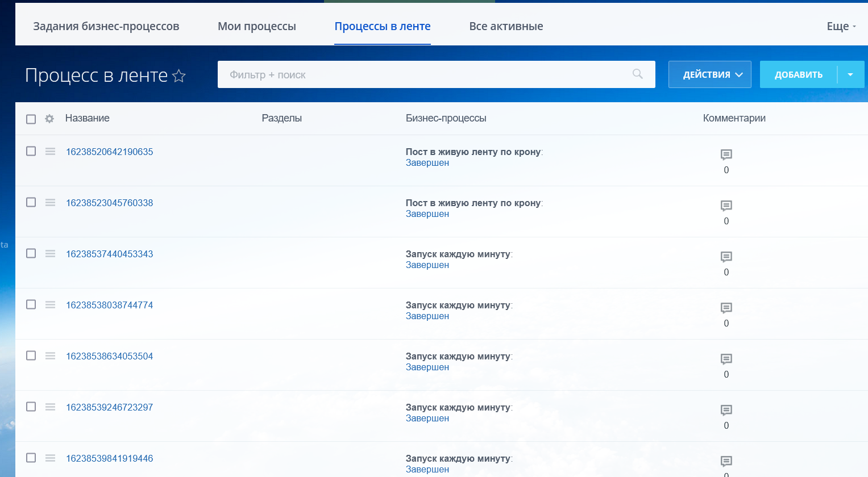
Task: Click Завершен status for 16238538038744774
Action: (427, 316)
